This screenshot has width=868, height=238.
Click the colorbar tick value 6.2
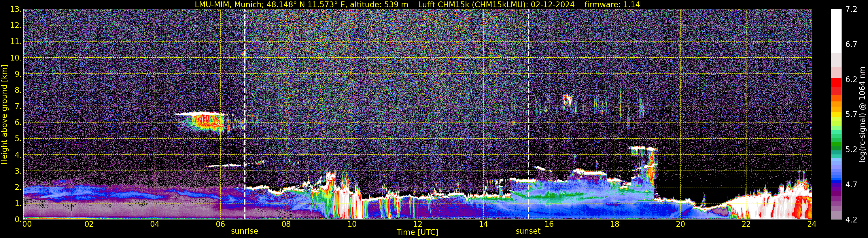851,80
